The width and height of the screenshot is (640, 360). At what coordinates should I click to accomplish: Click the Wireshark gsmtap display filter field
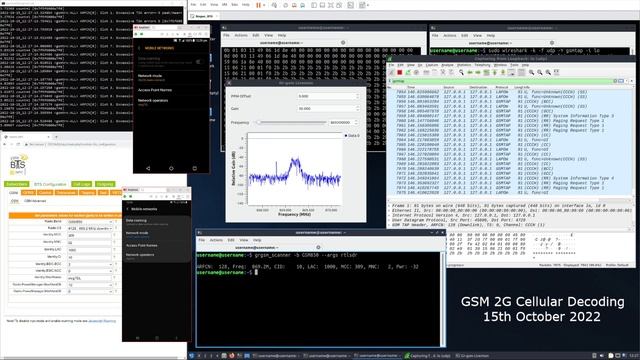pos(502,81)
